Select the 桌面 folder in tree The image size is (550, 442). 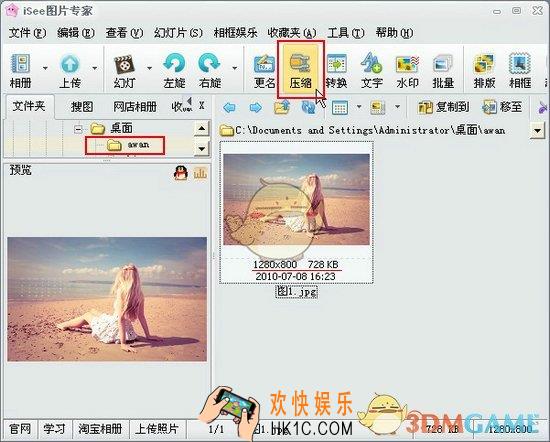pos(112,129)
